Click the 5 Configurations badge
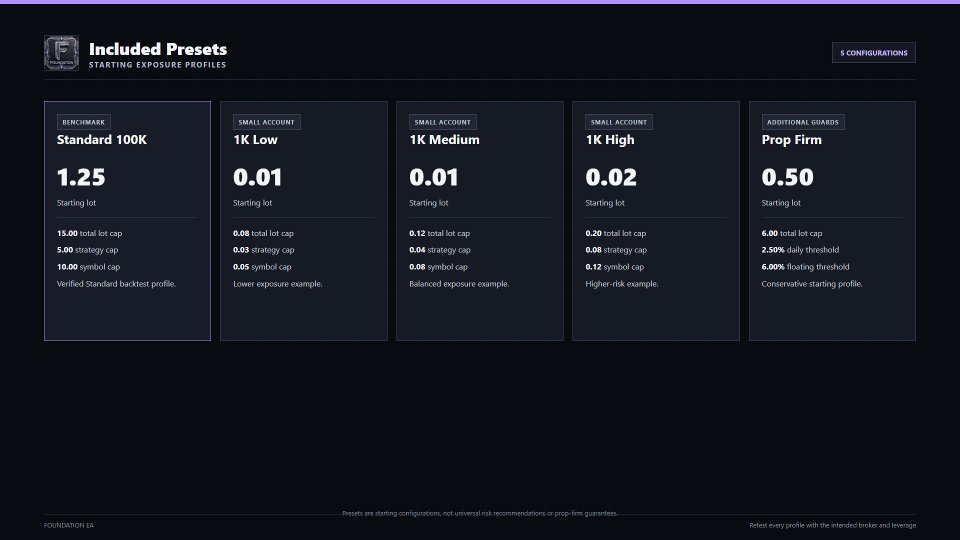Screen dimensions: 960x540 tap(874, 53)
